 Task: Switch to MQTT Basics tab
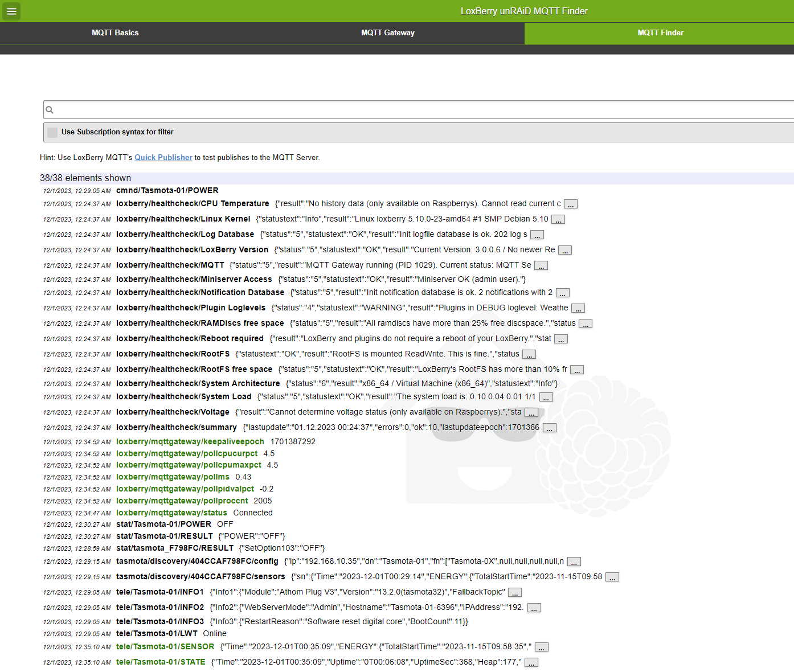pos(115,33)
